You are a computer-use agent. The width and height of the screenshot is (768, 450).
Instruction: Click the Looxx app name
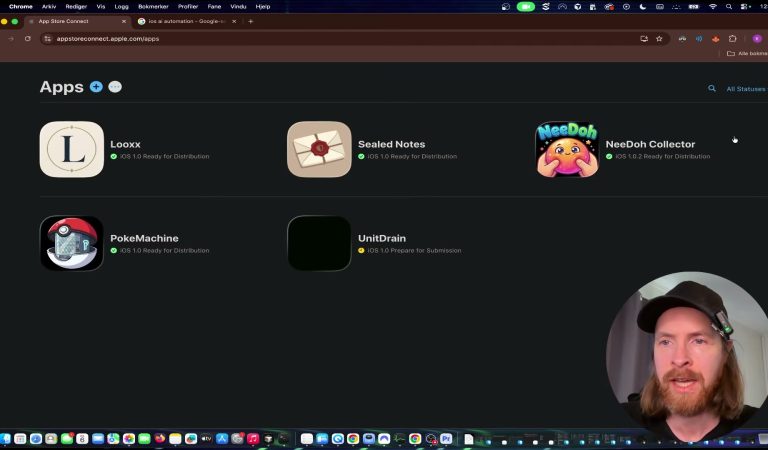pos(125,144)
